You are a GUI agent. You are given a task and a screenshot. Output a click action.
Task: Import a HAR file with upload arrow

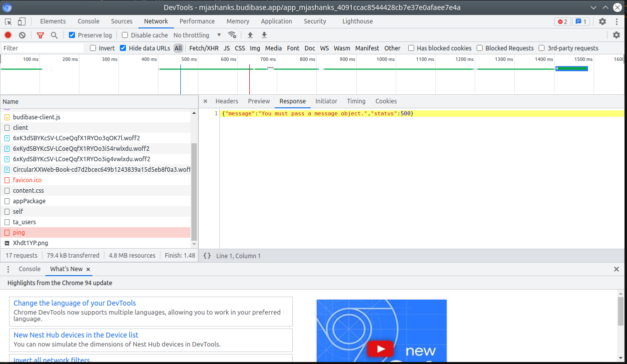(x=250, y=35)
